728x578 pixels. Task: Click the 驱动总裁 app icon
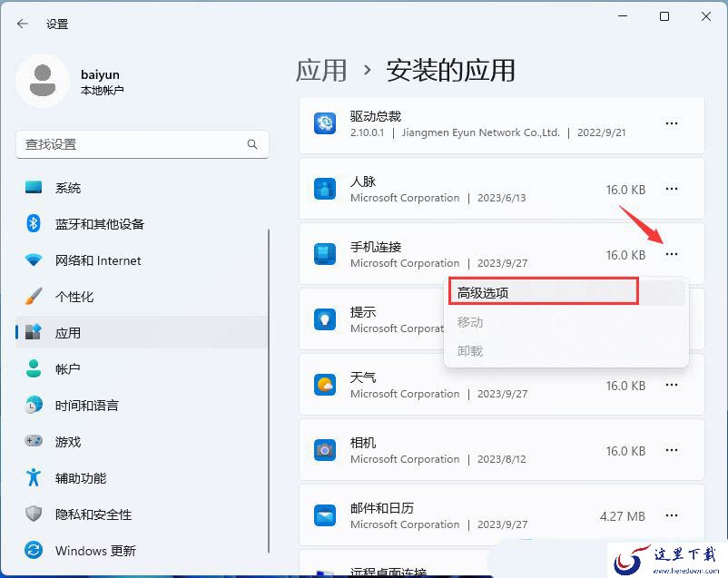(x=325, y=123)
